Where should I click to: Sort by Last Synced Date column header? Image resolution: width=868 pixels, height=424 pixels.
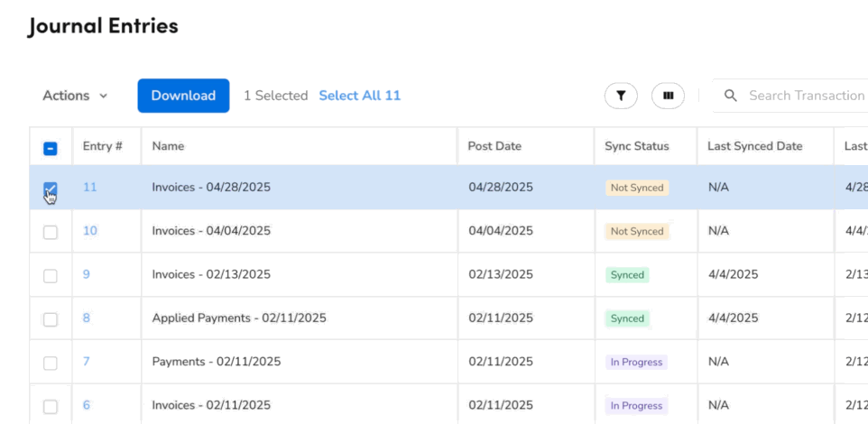(x=754, y=147)
